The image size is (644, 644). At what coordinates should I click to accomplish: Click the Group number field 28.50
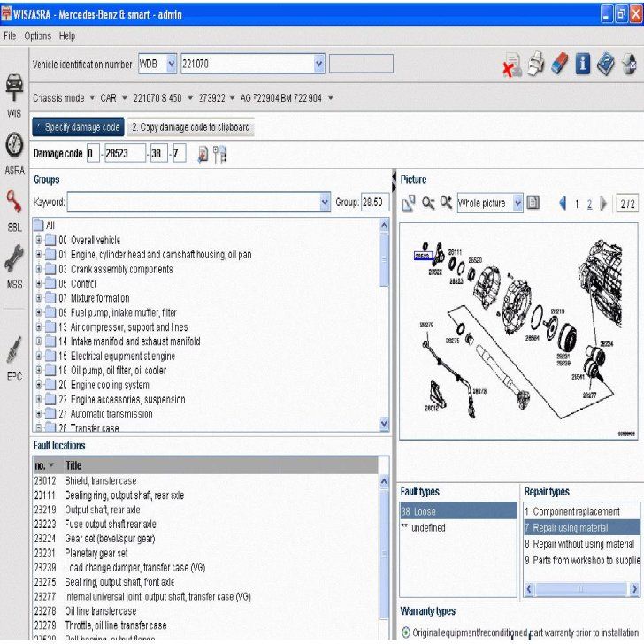(x=374, y=202)
